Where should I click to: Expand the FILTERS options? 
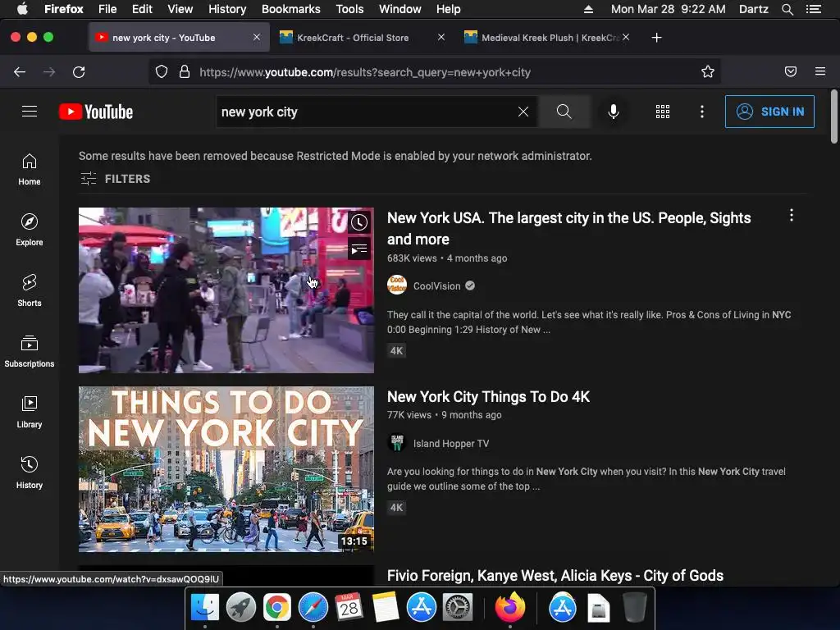pyautogui.click(x=115, y=178)
